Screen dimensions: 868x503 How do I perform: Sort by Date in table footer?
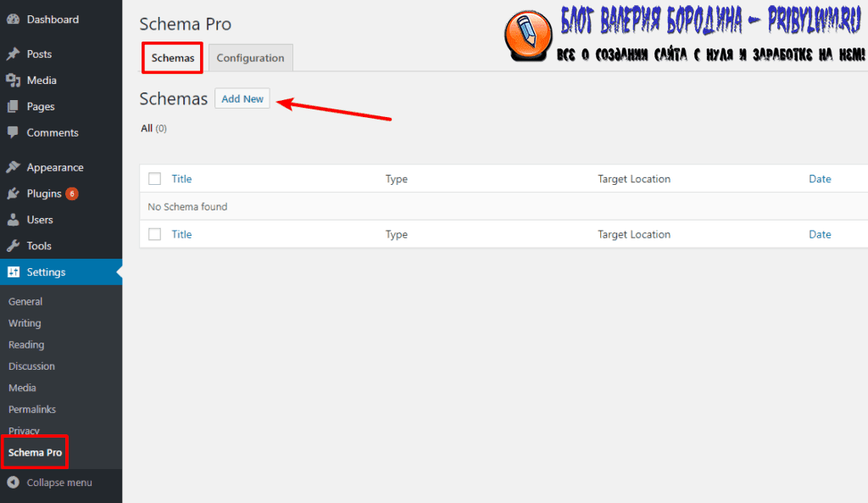point(820,234)
